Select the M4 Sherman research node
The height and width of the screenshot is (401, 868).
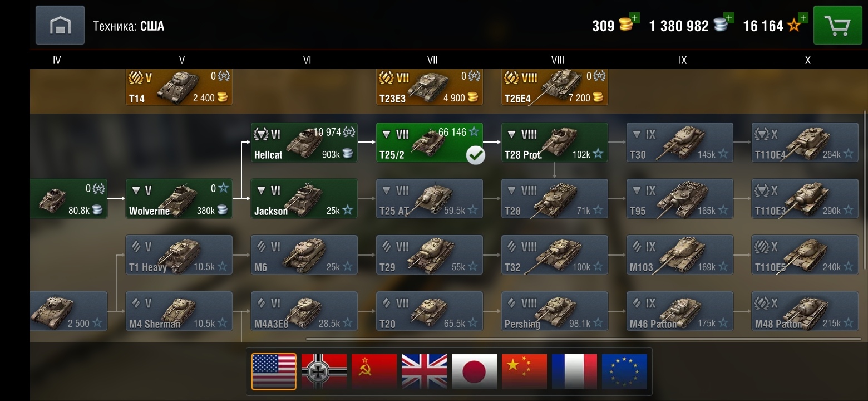(179, 311)
